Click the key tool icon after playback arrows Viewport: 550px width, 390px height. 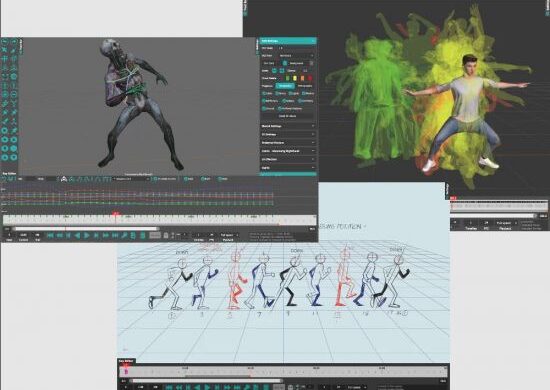(124, 235)
